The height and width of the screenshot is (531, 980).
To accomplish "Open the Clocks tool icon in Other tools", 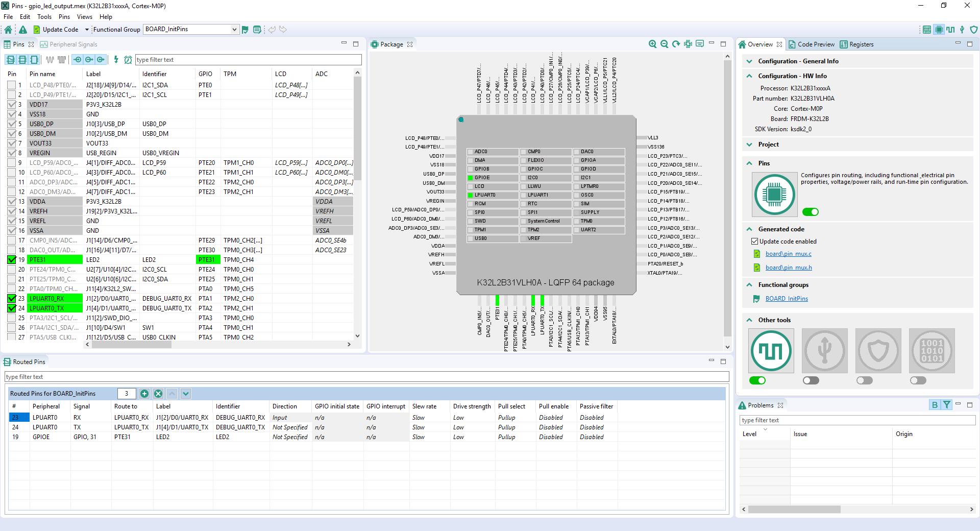I will [771, 351].
